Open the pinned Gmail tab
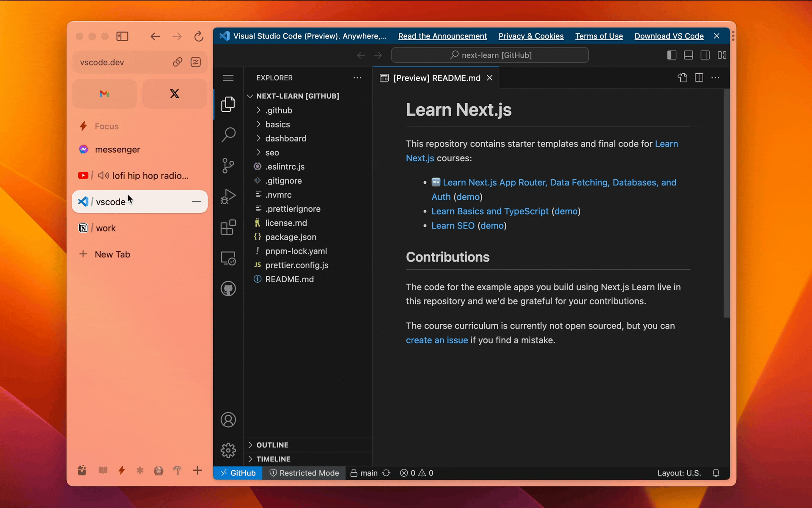The width and height of the screenshot is (812, 508). coord(104,94)
